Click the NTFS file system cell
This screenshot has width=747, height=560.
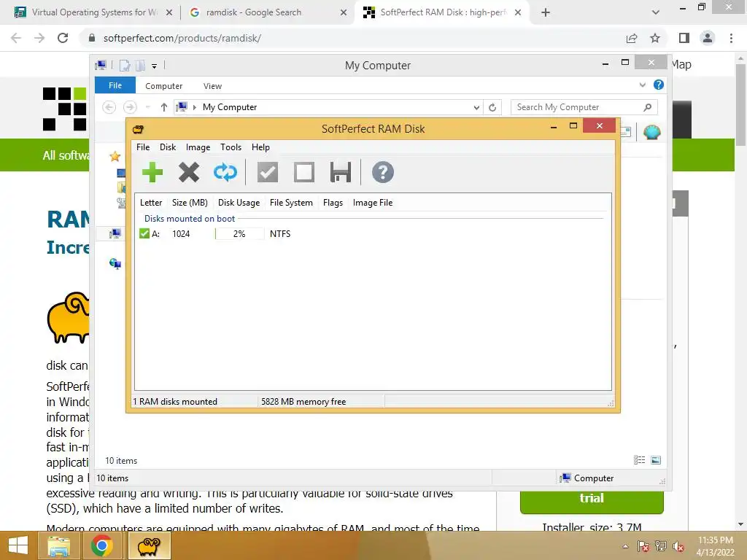[x=280, y=234]
